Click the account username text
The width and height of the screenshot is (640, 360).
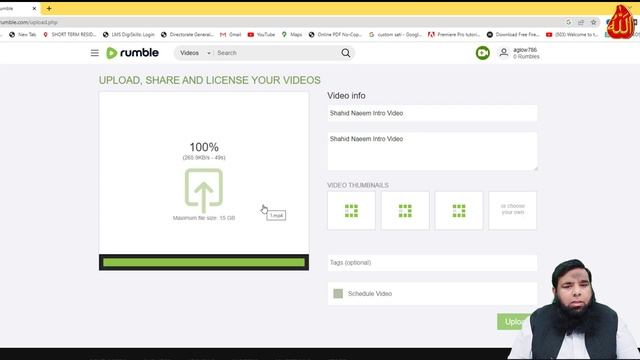tap(525, 50)
